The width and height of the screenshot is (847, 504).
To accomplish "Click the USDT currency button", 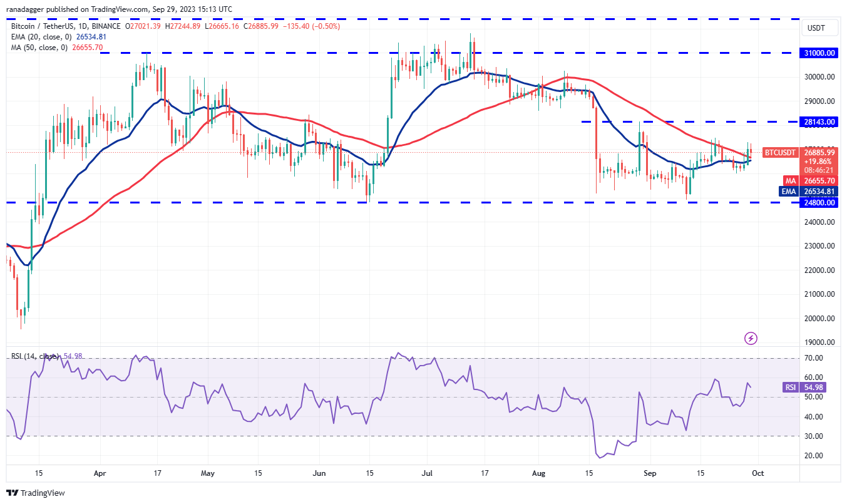I will click(820, 28).
